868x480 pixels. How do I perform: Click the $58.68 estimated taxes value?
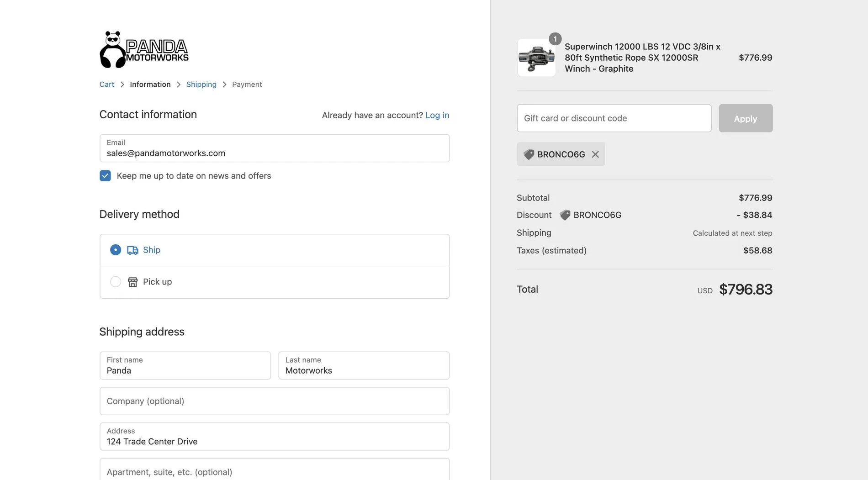(x=757, y=251)
